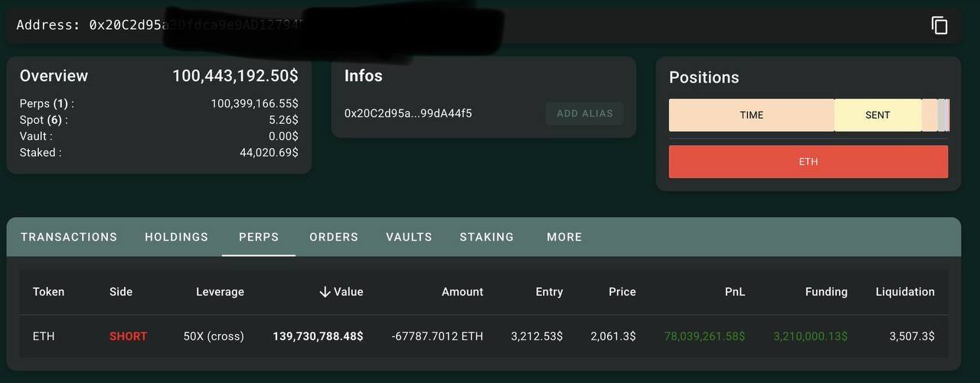This screenshot has width=980, height=383.
Task: Open the TRANSACTIONS tab
Action: tap(69, 237)
